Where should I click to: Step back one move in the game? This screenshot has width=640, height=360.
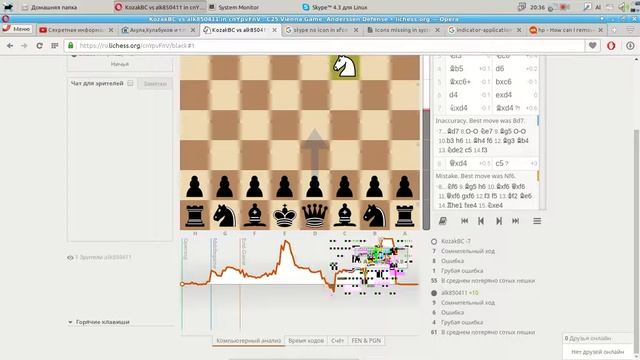coord(481,221)
